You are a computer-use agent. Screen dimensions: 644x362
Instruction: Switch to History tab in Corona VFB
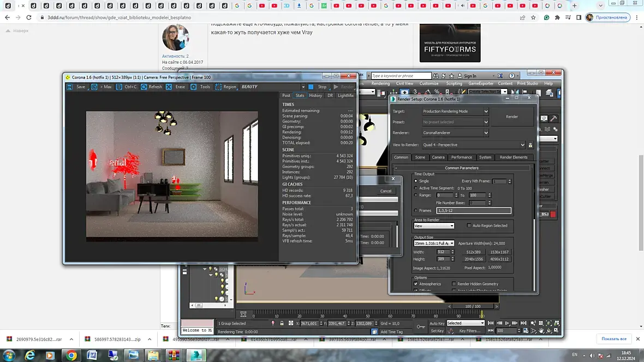coord(315,95)
